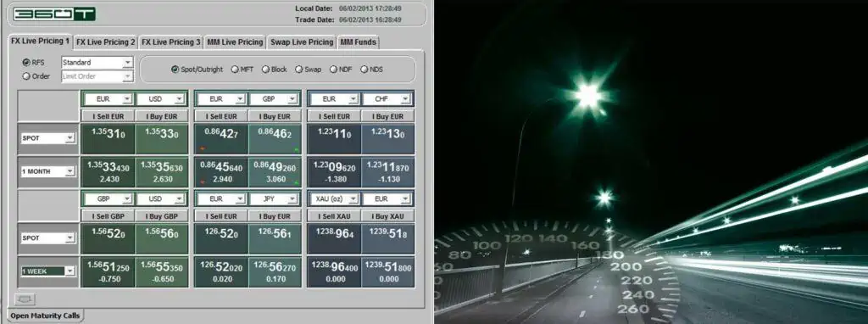Choose the Swap product radio button
Viewport: 868px width, 324px height.
299,70
